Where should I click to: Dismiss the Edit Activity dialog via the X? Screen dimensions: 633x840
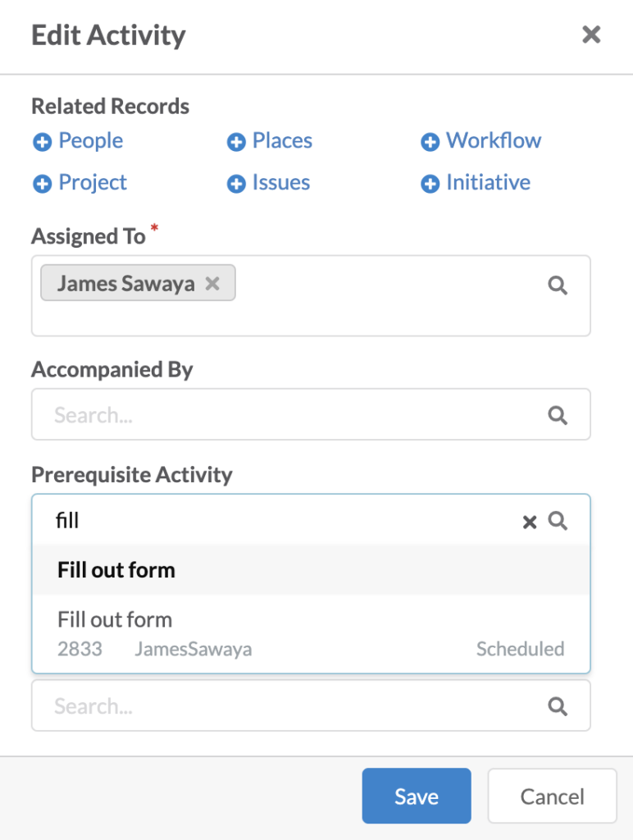[591, 34]
